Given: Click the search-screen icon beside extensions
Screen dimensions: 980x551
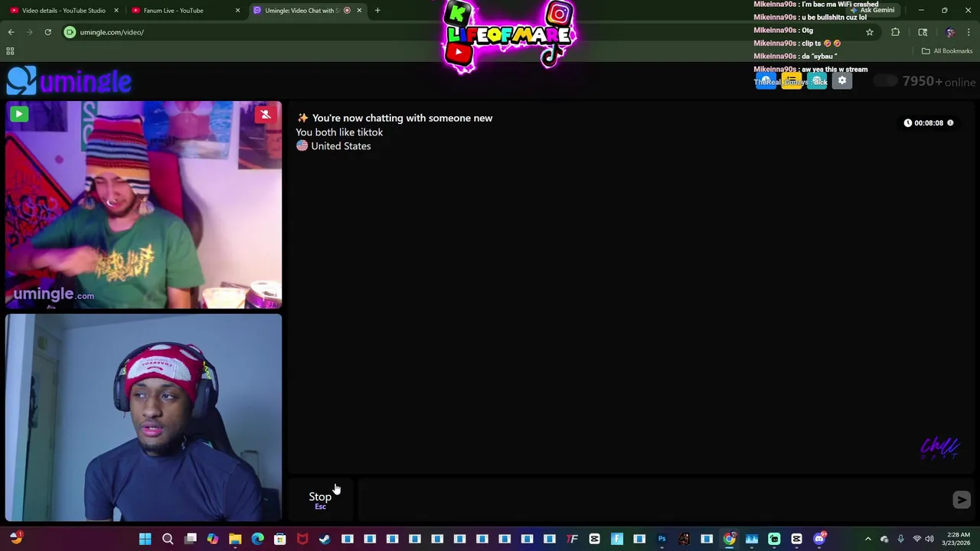Looking at the screenshot, I should [923, 32].
